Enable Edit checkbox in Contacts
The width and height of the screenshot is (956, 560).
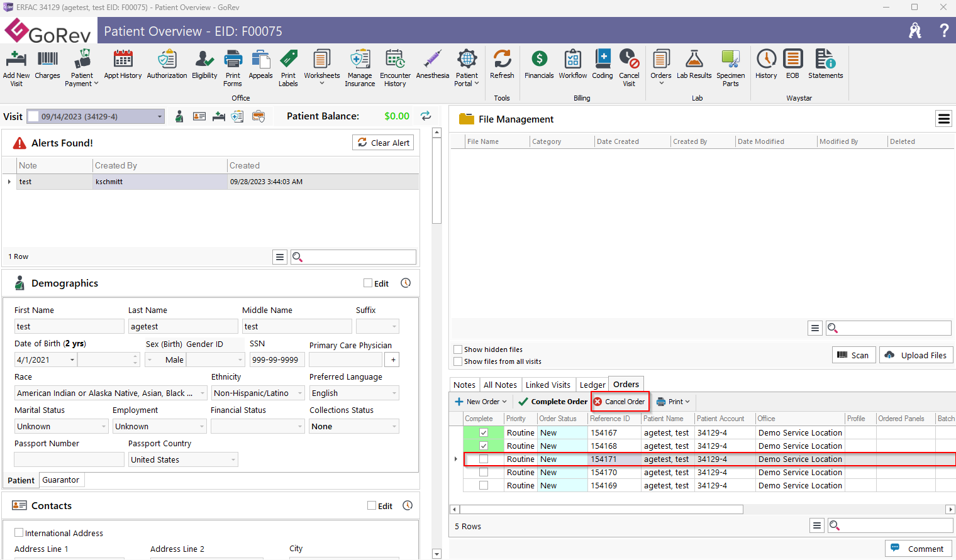coord(372,505)
